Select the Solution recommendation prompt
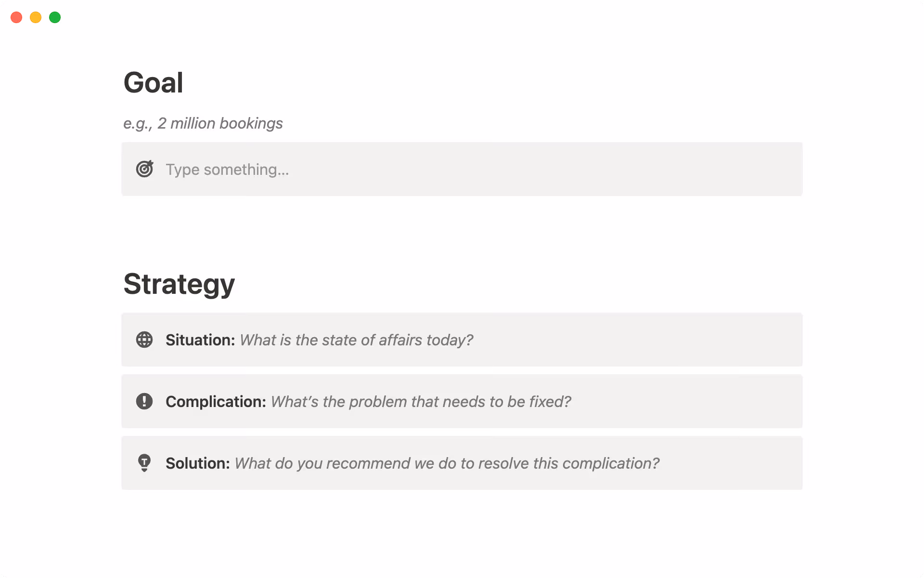The image size is (924, 578). pyautogui.click(x=447, y=463)
